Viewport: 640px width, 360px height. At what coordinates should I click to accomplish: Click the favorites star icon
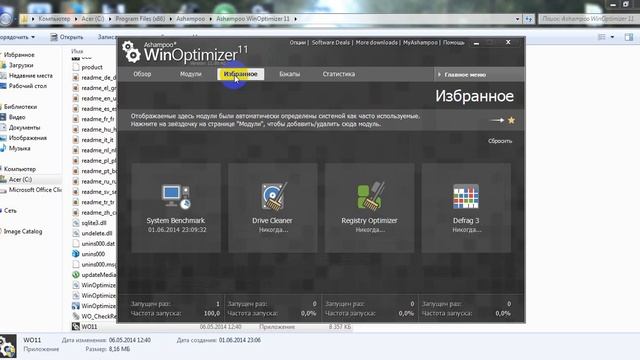511,120
